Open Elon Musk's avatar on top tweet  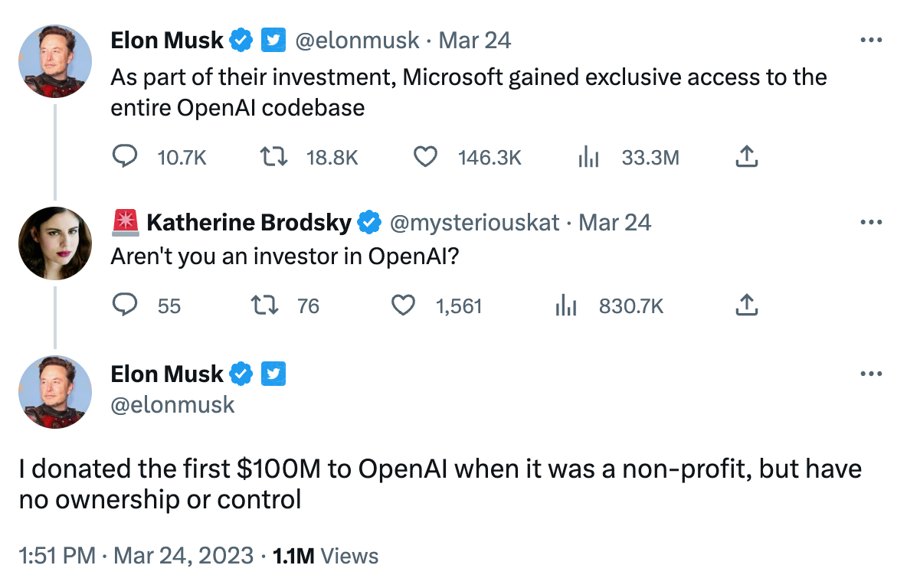pos(54,60)
